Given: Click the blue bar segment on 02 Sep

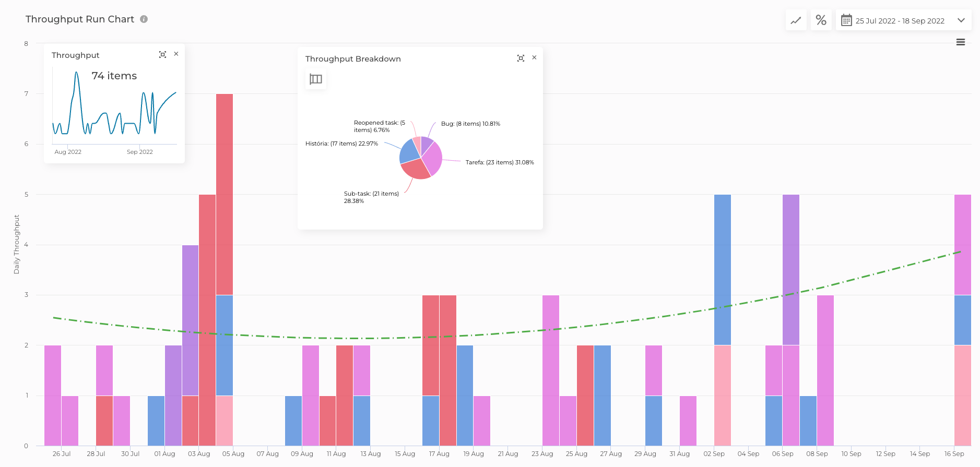Looking at the screenshot, I should (x=722, y=269).
